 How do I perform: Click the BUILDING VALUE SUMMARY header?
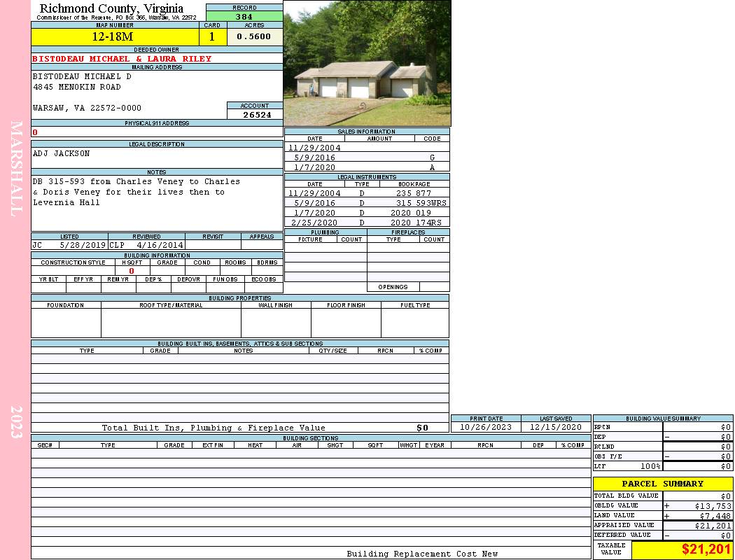tap(663, 419)
